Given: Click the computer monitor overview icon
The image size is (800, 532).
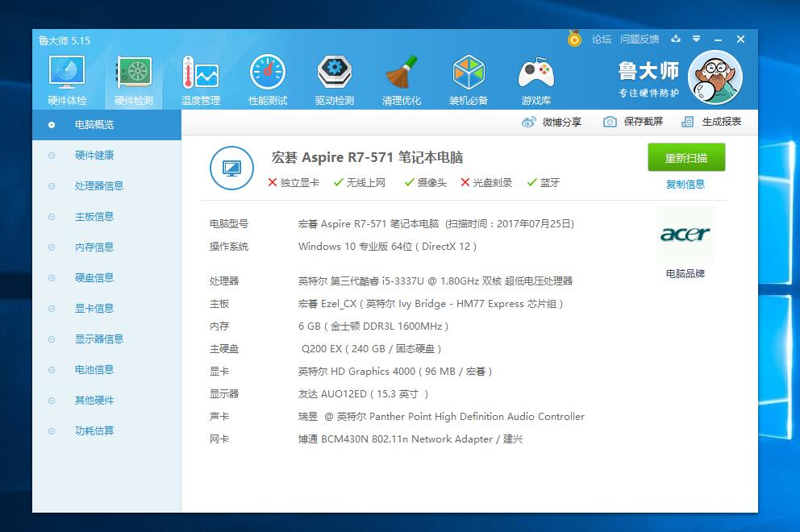Looking at the screenshot, I should 231,168.
